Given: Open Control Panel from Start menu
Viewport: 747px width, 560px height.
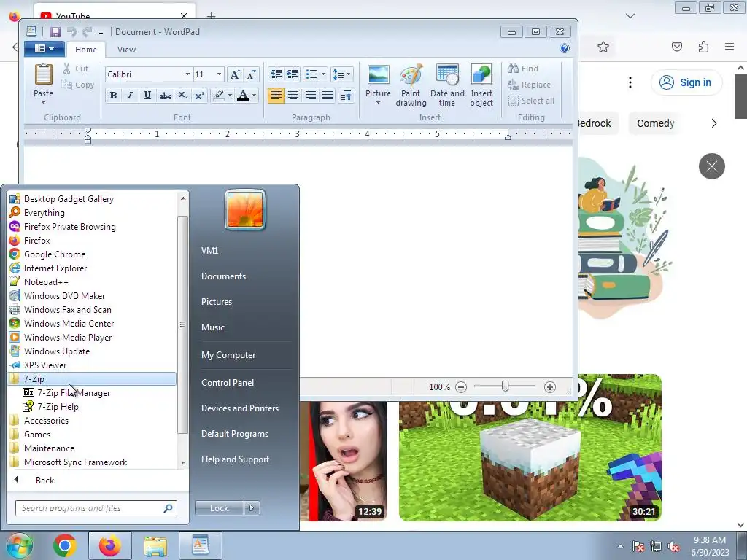Looking at the screenshot, I should pos(228,382).
